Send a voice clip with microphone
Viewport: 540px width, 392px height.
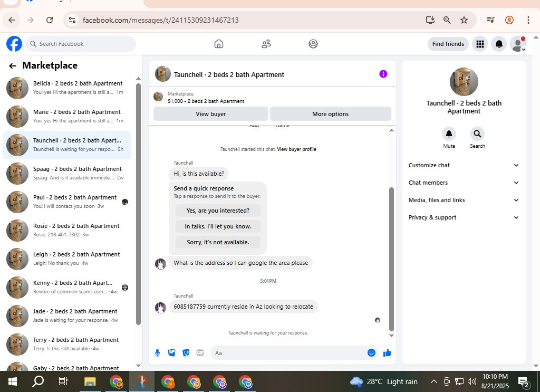[x=157, y=353]
